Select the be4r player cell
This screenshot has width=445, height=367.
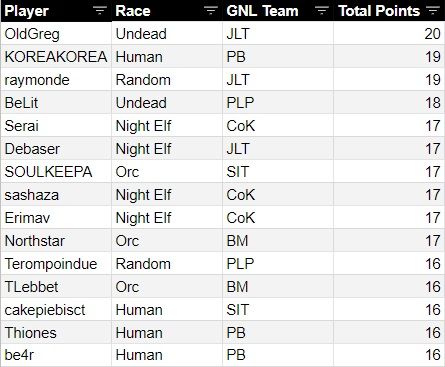click(56, 355)
